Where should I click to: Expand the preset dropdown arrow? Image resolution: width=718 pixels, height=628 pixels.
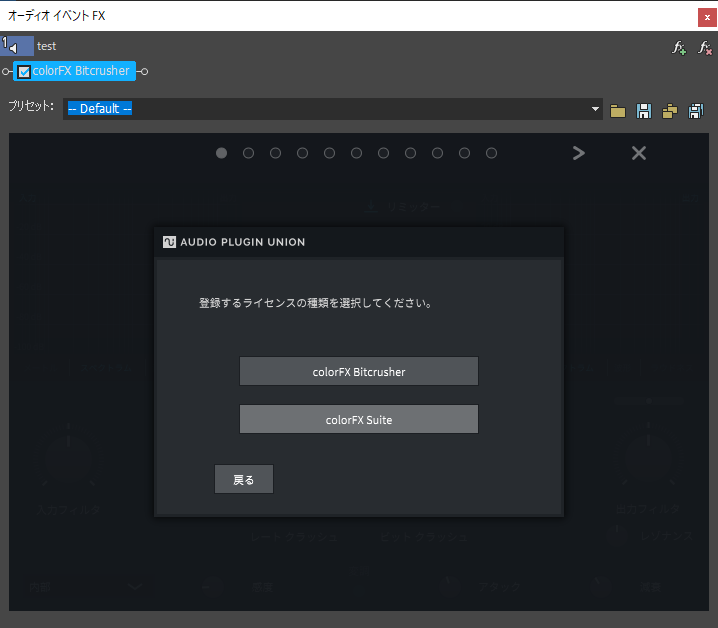click(595, 109)
